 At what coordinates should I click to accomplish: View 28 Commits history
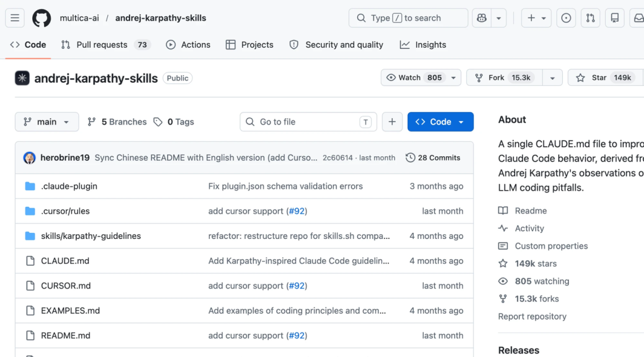pyautogui.click(x=433, y=157)
